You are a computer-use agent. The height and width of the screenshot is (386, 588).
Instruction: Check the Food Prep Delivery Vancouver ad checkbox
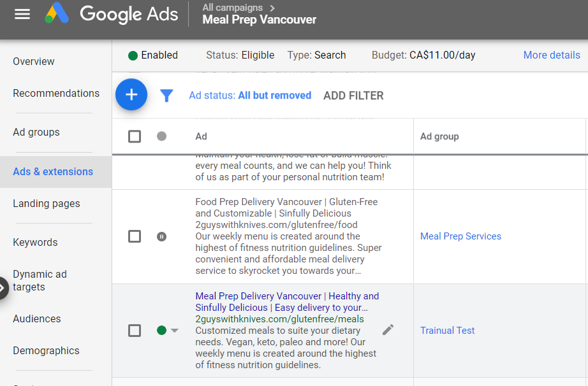pos(135,236)
